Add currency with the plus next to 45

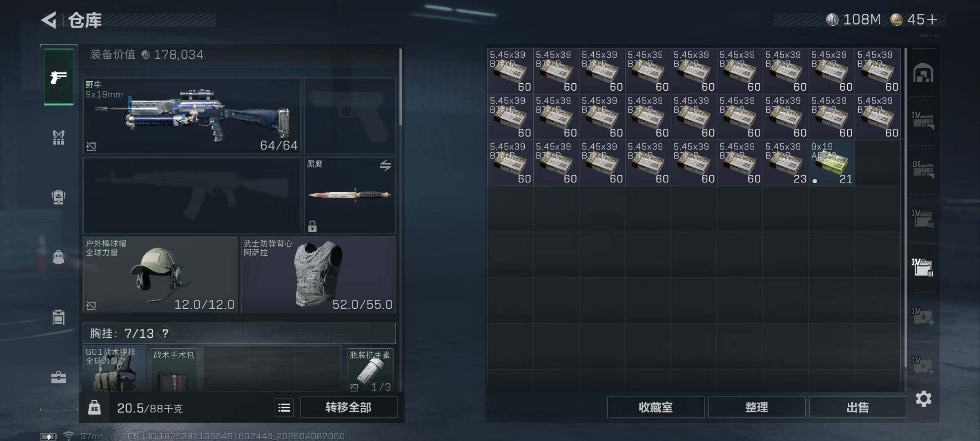pos(932,19)
